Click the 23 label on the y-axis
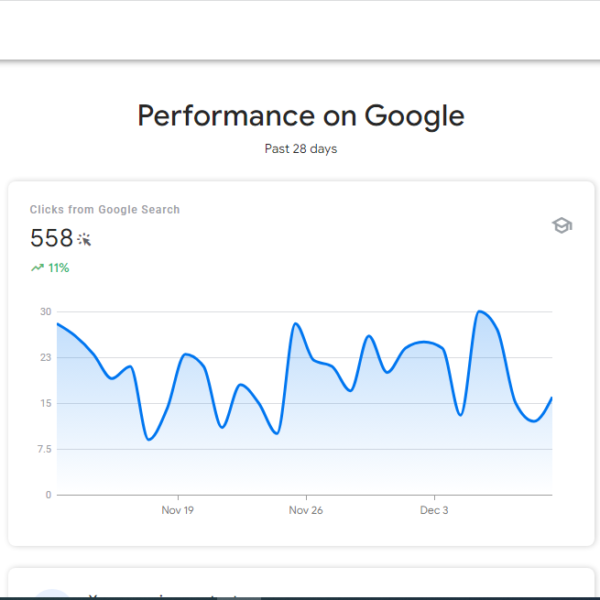 coord(46,357)
